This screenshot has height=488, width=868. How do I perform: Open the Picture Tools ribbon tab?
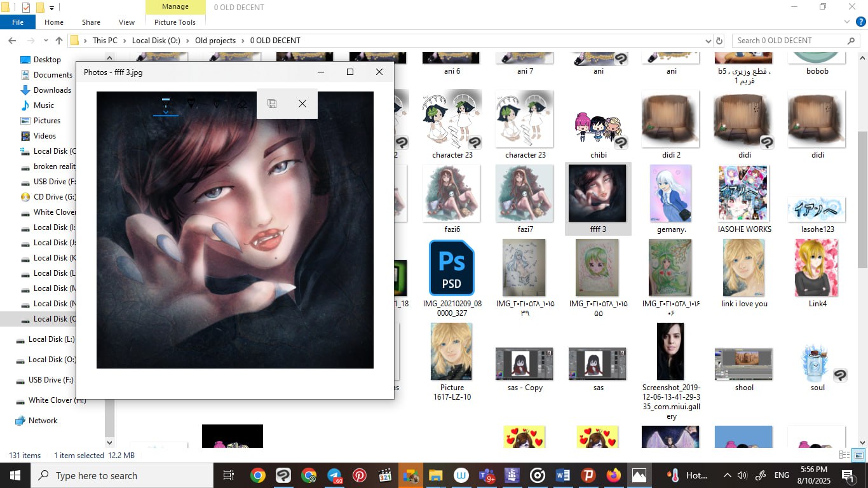pyautogui.click(x=175, y=22)
